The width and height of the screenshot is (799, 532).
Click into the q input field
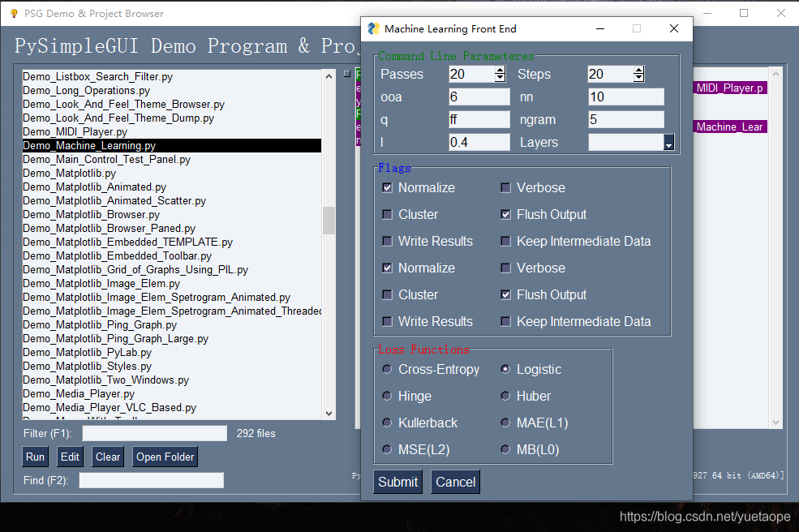[x=479, y=120]
